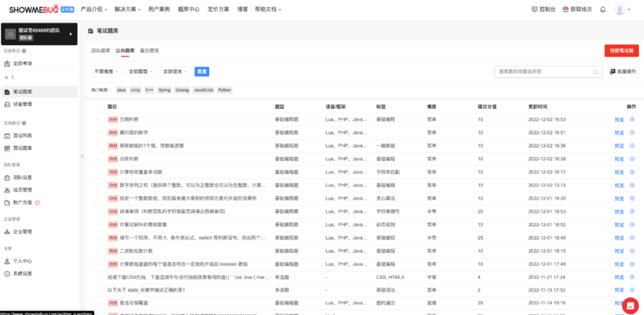Click add icon for static 关键字 question row
This screenshot has width=644, height=315.
coord(632,290)
